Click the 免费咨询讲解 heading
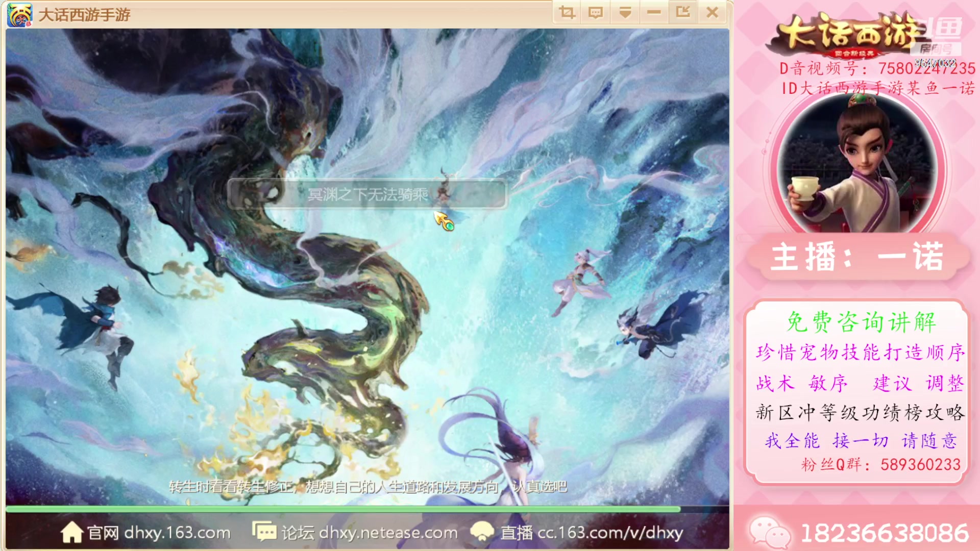 pos(861,322)
